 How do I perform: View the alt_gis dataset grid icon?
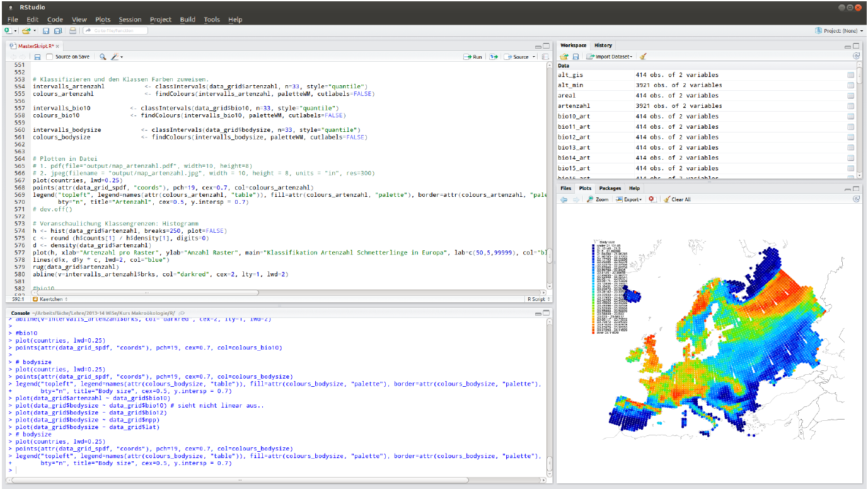coord(850,75)
